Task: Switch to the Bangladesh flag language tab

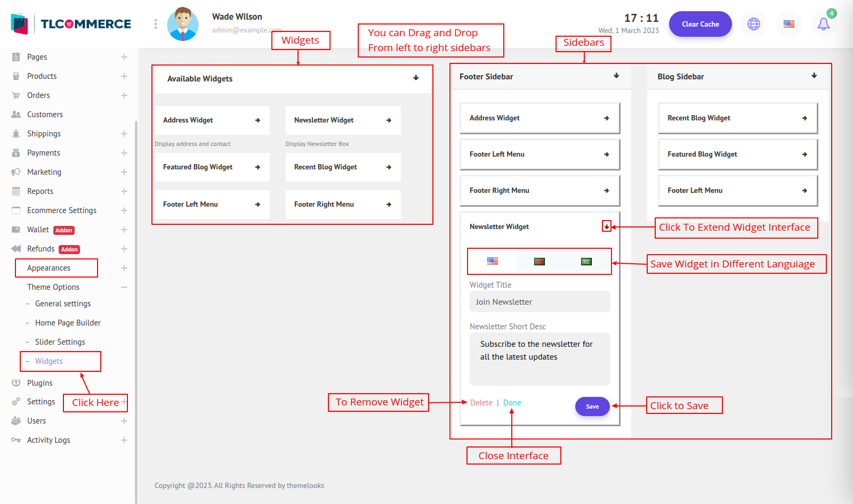Action: coord(540,262)
